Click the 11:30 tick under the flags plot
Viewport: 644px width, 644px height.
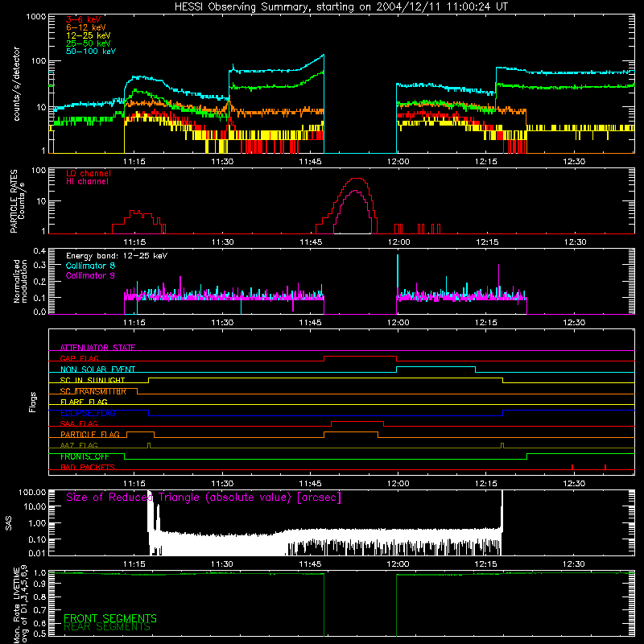pos(222,484)
